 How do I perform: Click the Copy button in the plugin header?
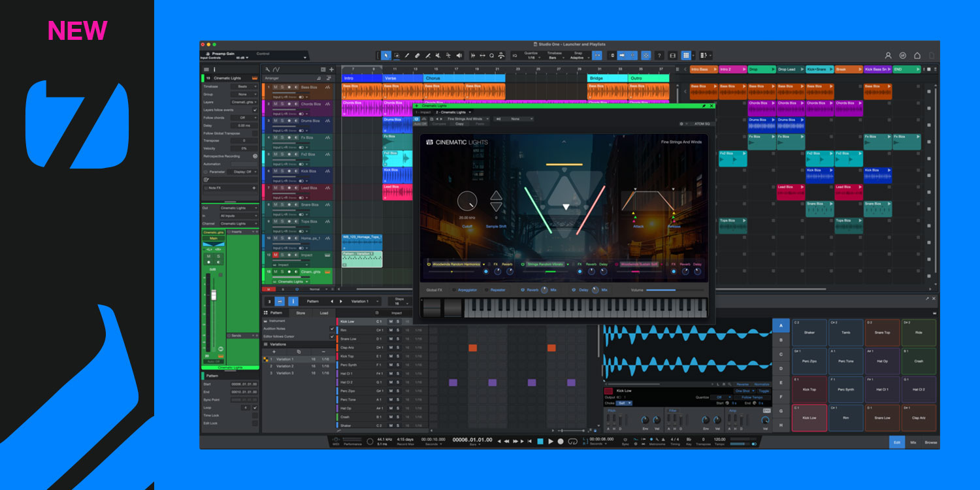tap(459, 123)
